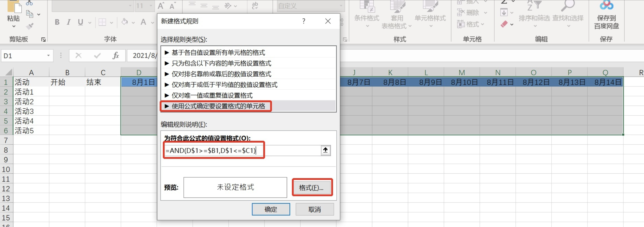Select rule type 仅对高于或低于平均值的数值设置格式

coord(248,85)
